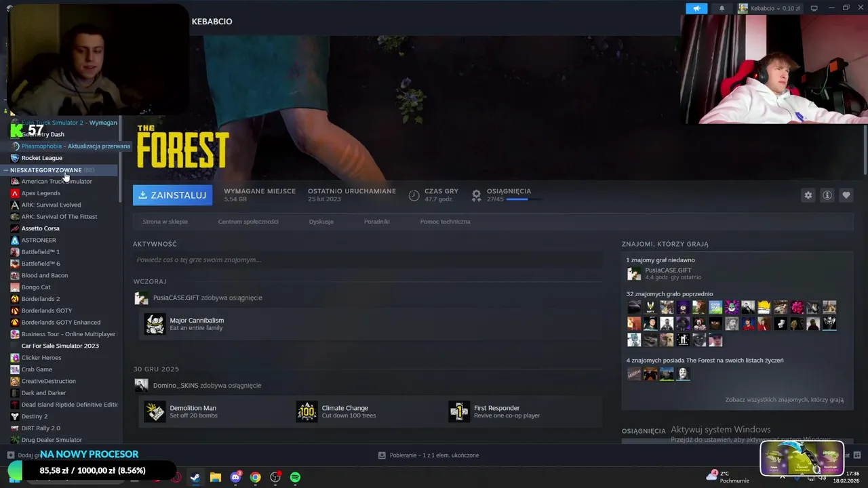Open First Responder achievement icon

459,411
